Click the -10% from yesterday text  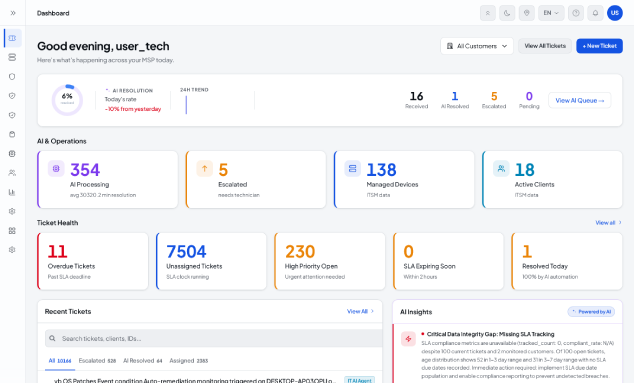tap(133, 109)
